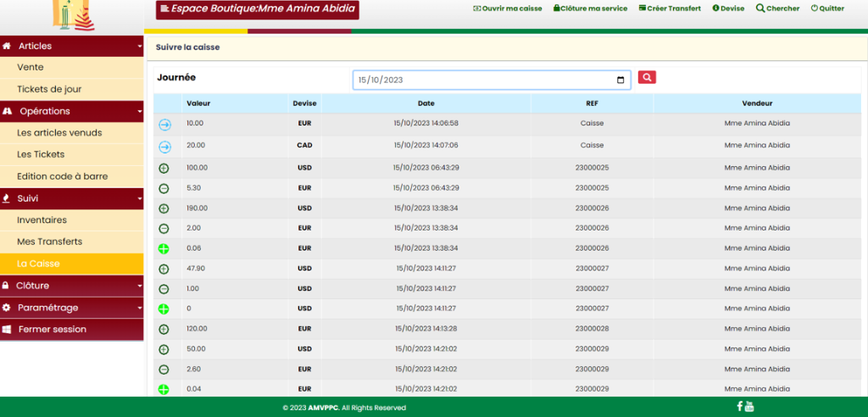This screenshot has width=868, height=417.
Task: Collapse the Suivi sidebar section arrow
Action: pos(140,198)
